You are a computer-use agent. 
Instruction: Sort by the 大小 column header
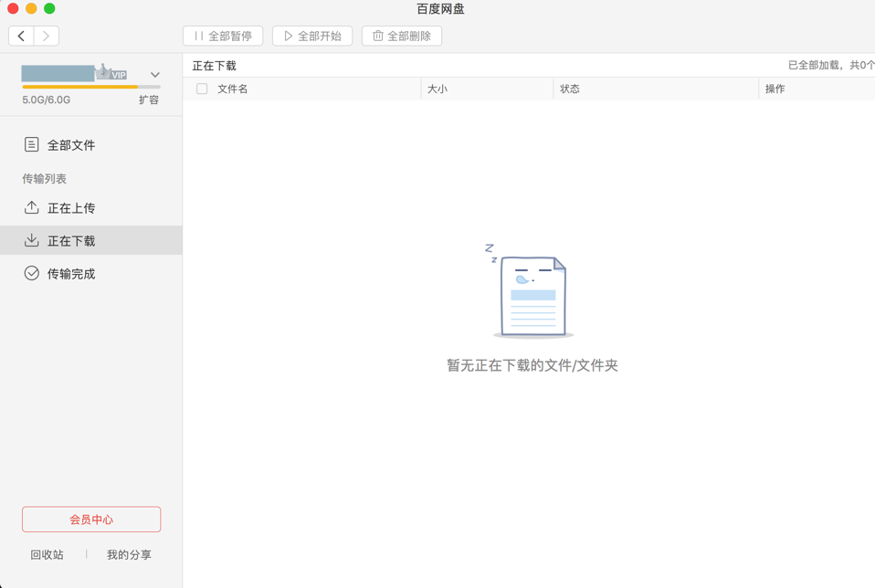coord(437,89)
